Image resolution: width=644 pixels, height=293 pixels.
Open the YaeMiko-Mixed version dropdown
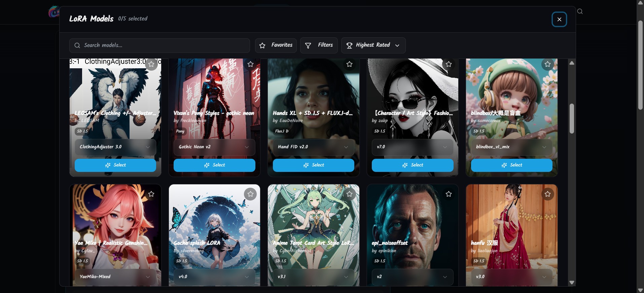coord(115,277)
